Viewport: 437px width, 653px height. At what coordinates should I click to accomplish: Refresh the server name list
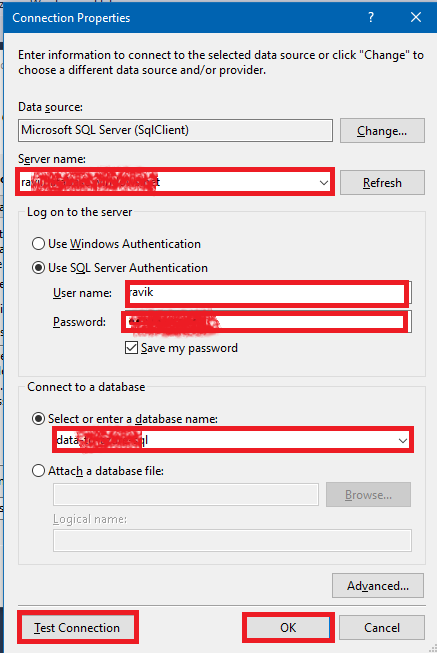click(382, 182)
